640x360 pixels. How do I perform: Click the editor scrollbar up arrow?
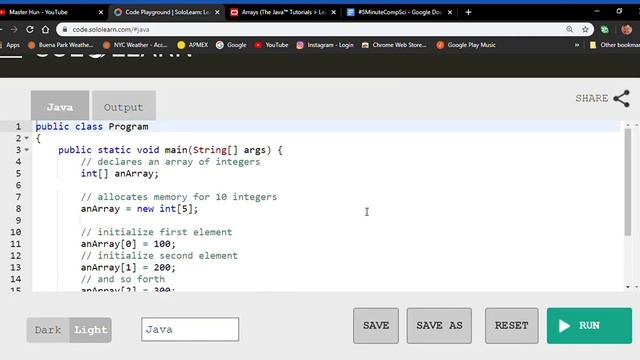628,125
